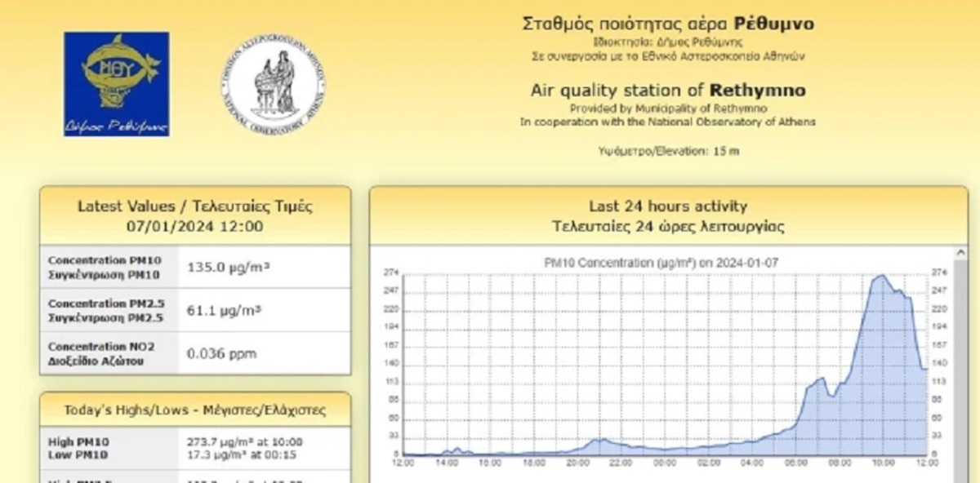The width and height of the screenshot is (980, 483).
Task: Click the 'In cooperation with the National Observatory' line
Action: tap(667, 122)
